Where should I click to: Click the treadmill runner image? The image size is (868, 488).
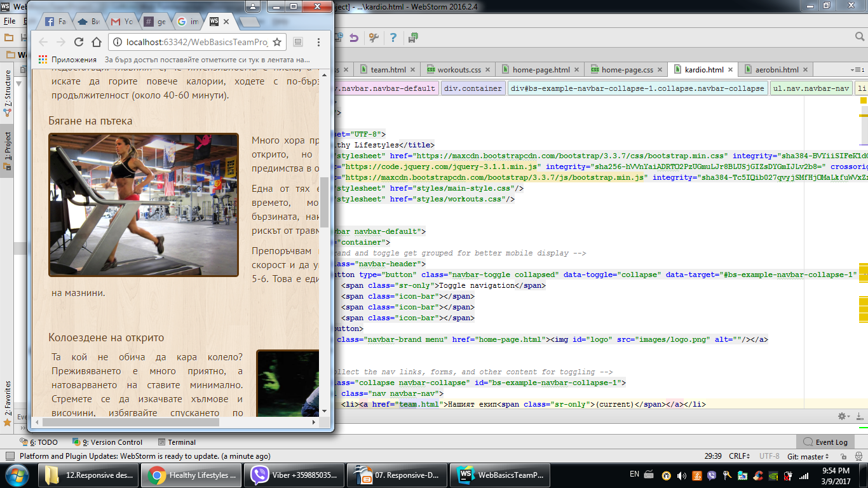(x=144, y=205)
